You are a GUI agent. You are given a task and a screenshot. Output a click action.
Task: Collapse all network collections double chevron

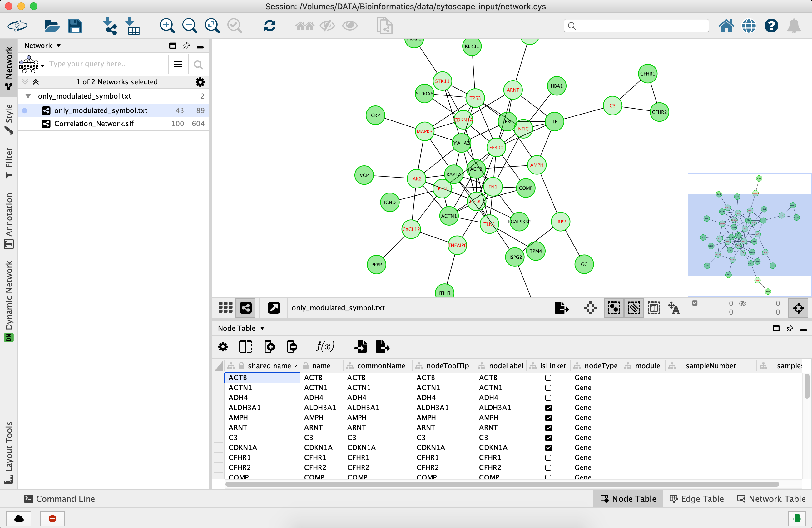[36, 82]
